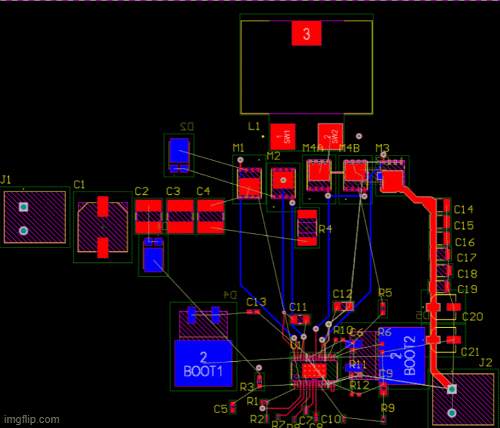
Task: Click the R4 designator label
Action: tap(325, 229)
